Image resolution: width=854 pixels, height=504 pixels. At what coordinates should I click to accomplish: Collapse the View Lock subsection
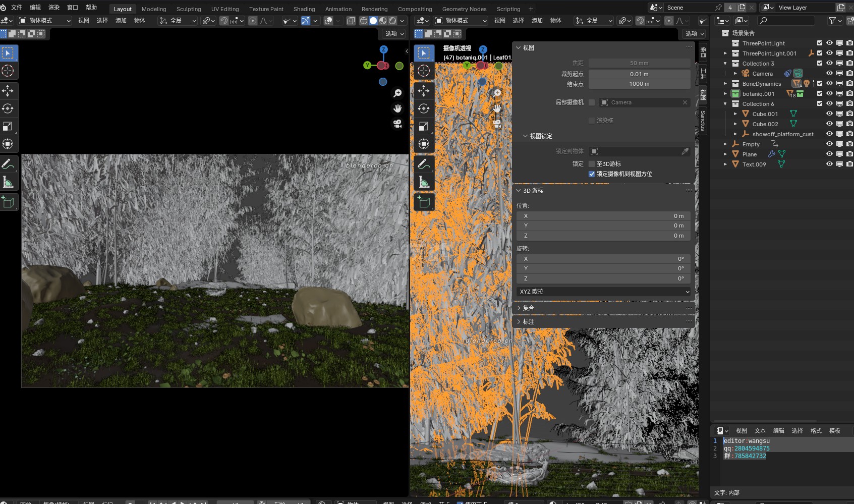[525, 136]
